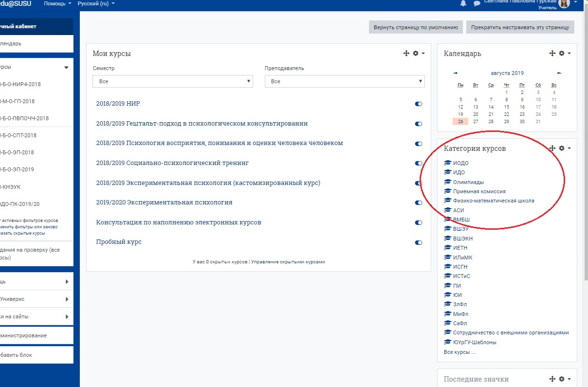Image resolution: width=588 pixels, height=387 pixels.
Task: Toggle visibility of 2018/2019 НИР course
Action: (418, 104)
